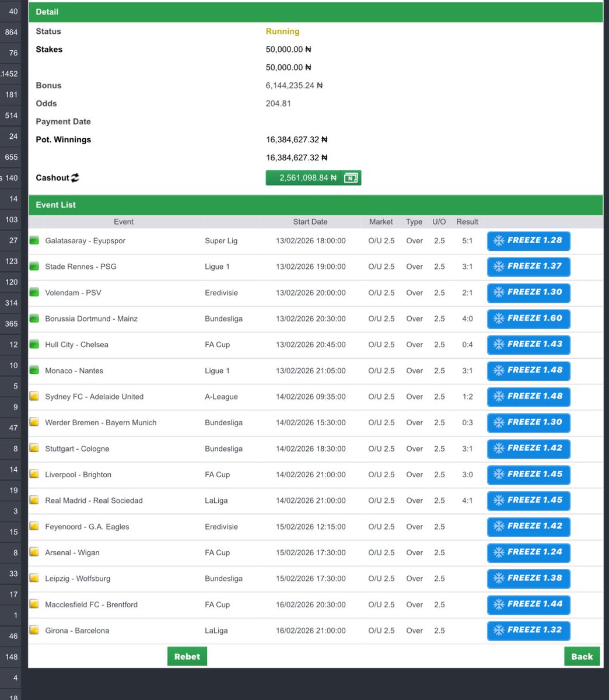
Task: Click the Market column header
Action: (x=381, y=222)
